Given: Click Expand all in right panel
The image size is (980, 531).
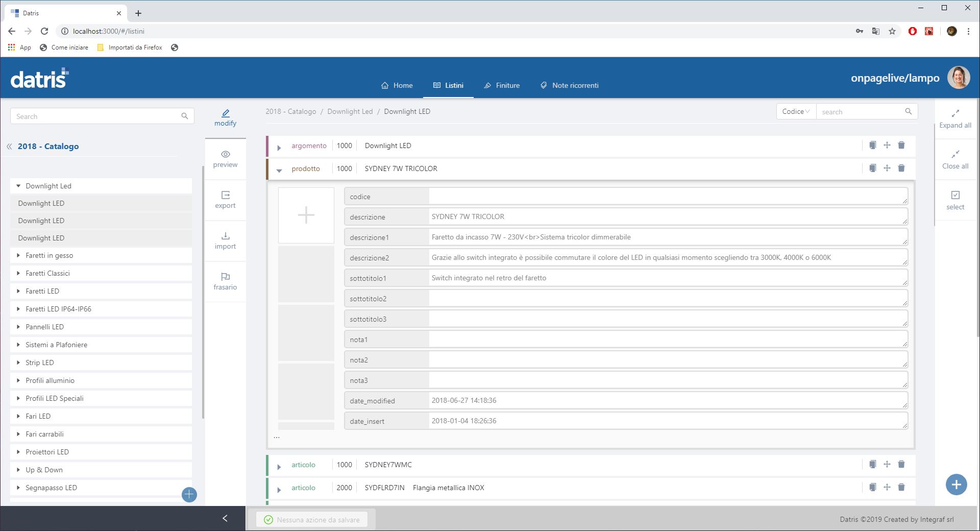Looking at the screenshot, I should tap(955, 118).
